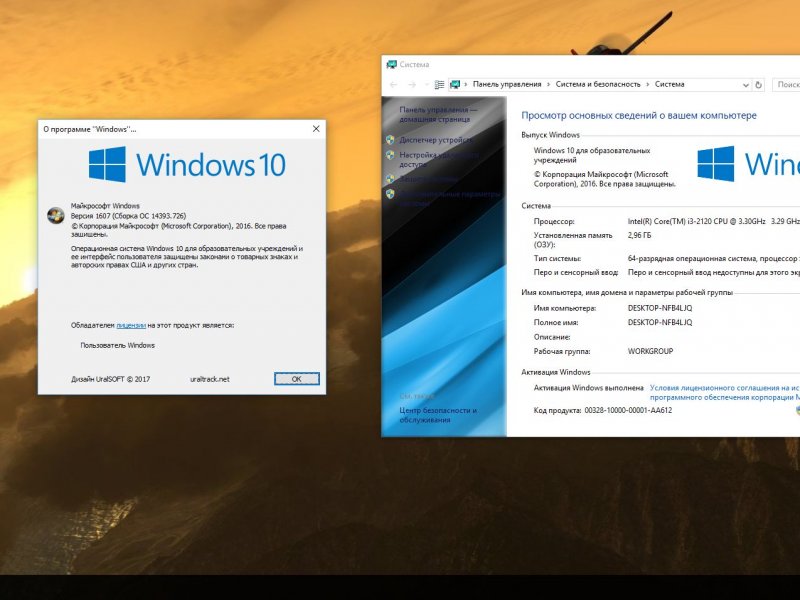This screenshot has height=600, width=800.
Task: Click the Windows logo in Система window
Action: coord(716,164)
